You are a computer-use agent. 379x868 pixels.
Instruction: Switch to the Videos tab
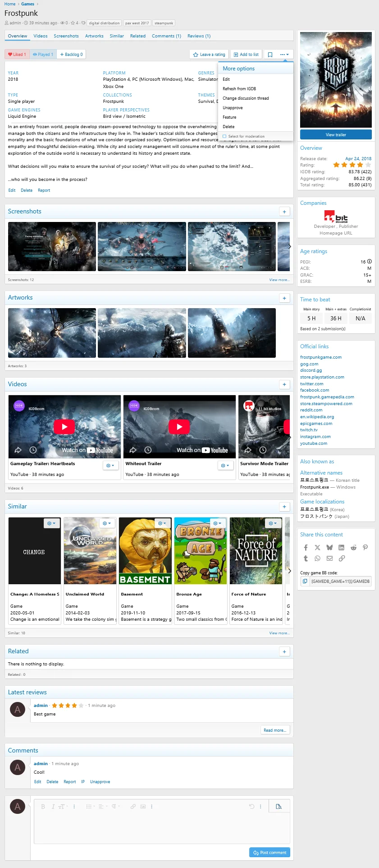[41, 36]
